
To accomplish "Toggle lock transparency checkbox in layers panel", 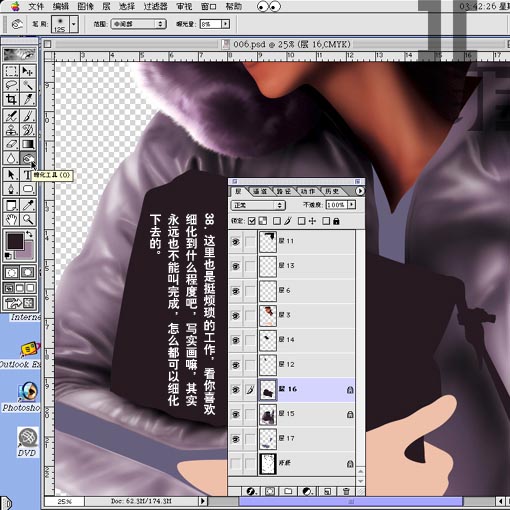I will (252, 221).
